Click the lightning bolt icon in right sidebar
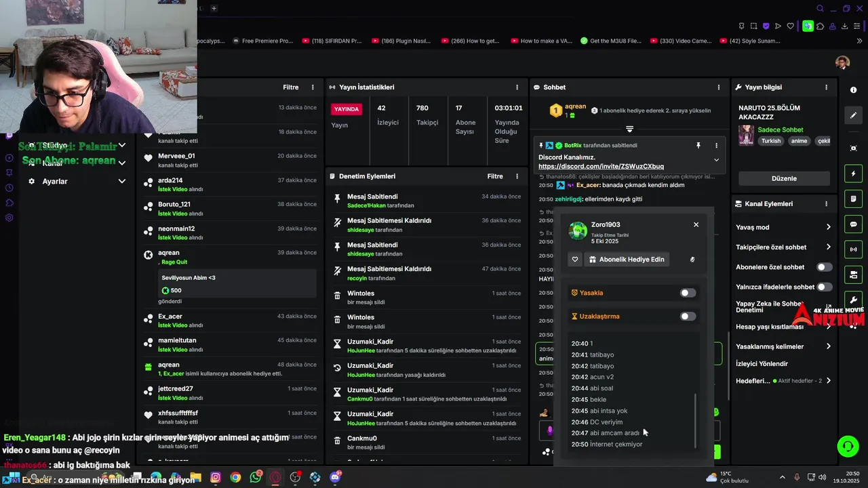The image size is (868, 488). [x=853, y=174]
